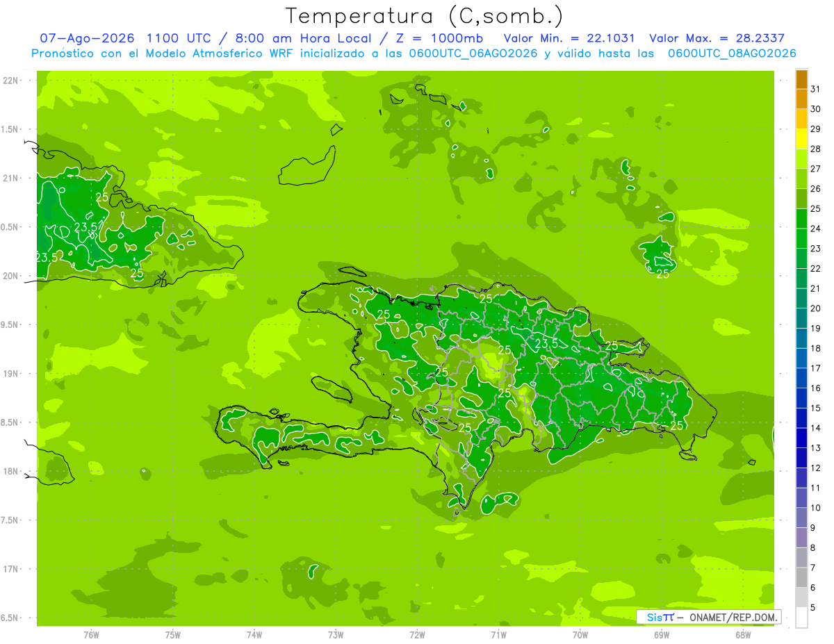
Task: Click the yellow swatch between 28 and 29
Action: click(x=801, y=139)
